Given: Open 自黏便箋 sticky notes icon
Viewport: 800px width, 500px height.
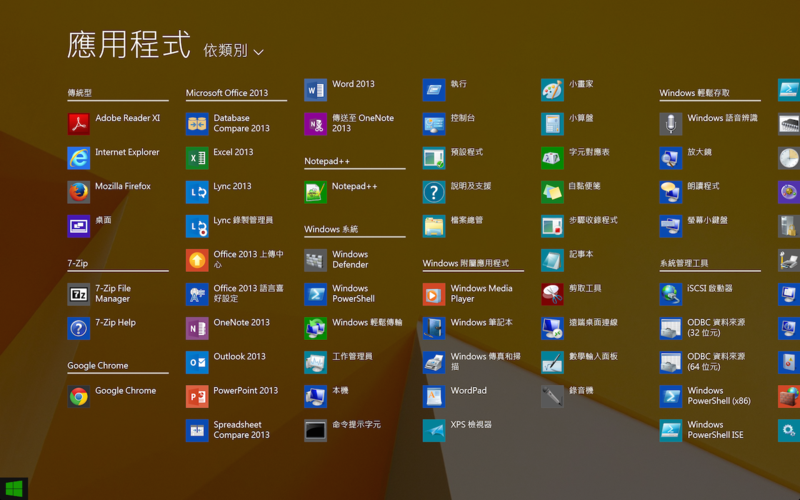Looking at the screenshot, I should (x=552, y=192).
